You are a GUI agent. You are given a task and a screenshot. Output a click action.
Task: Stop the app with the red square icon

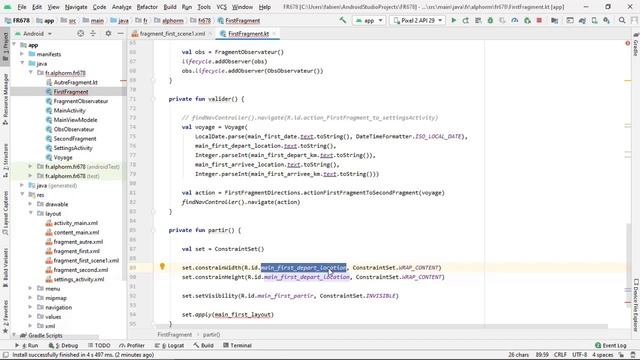539,20
